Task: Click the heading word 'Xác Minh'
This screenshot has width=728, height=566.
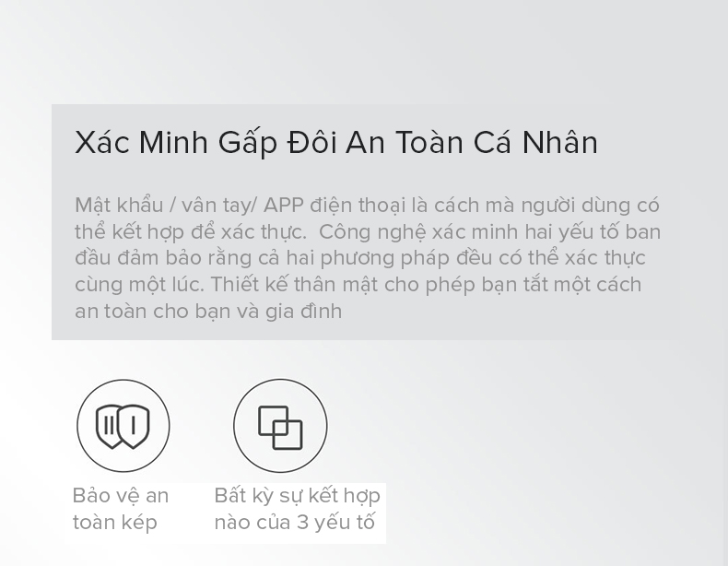Action: point(141,142)
